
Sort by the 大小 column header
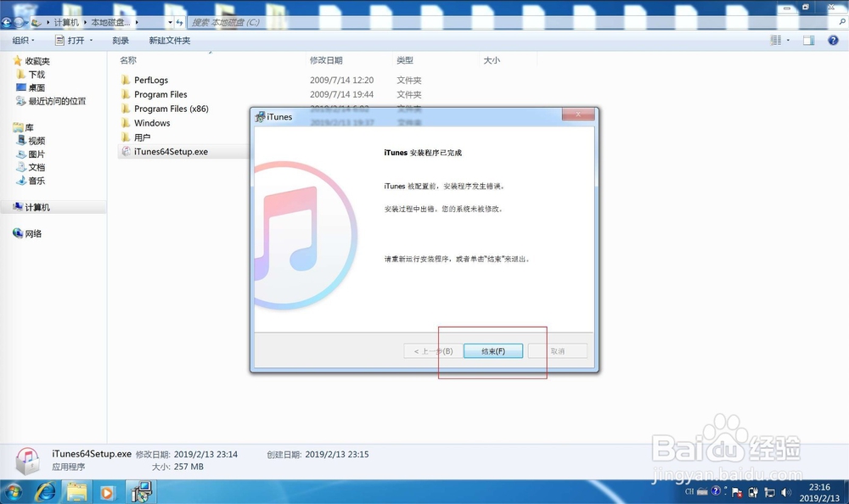coord(492,60)
